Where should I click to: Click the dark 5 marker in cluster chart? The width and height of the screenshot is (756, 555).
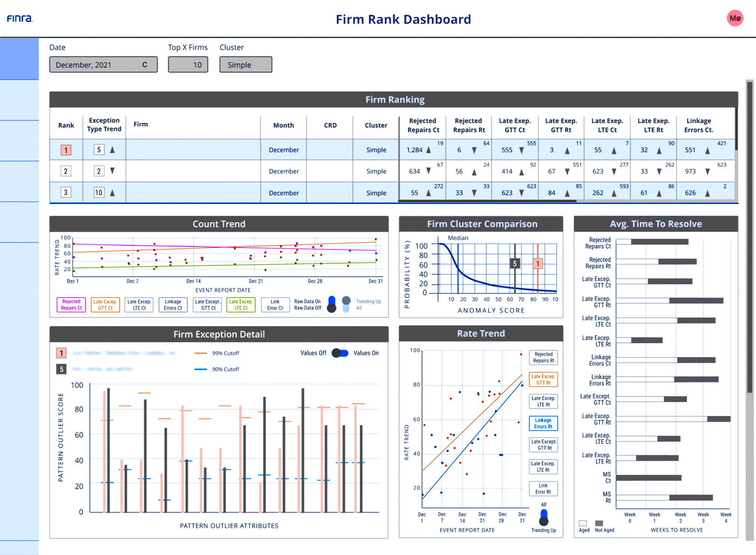click(x=514, y=264)
